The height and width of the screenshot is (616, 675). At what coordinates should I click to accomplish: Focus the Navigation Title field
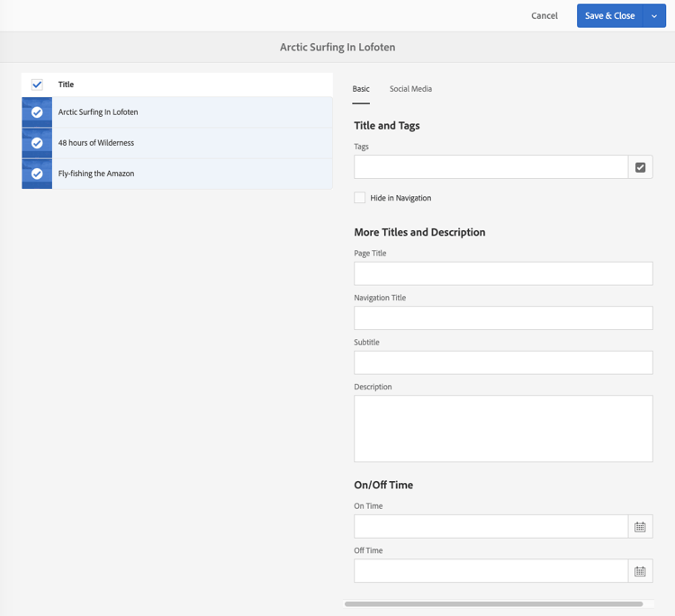point(503,317)
